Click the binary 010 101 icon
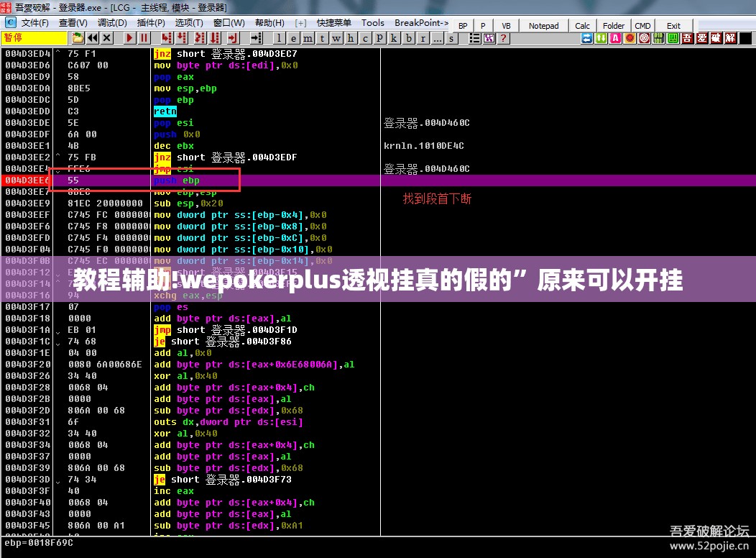The width and height of the screenshot is (756, 558). tap(658, 38)
